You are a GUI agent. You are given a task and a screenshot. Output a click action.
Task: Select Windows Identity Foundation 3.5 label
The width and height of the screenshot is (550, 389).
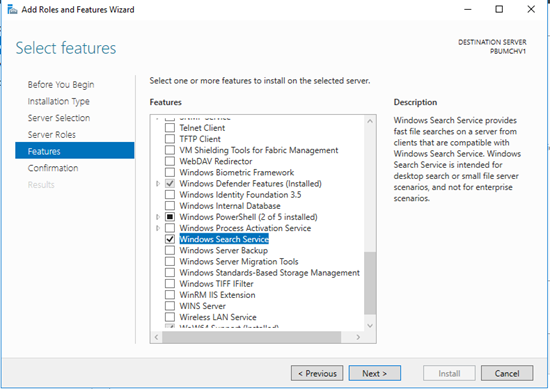[x=240, y=195]
